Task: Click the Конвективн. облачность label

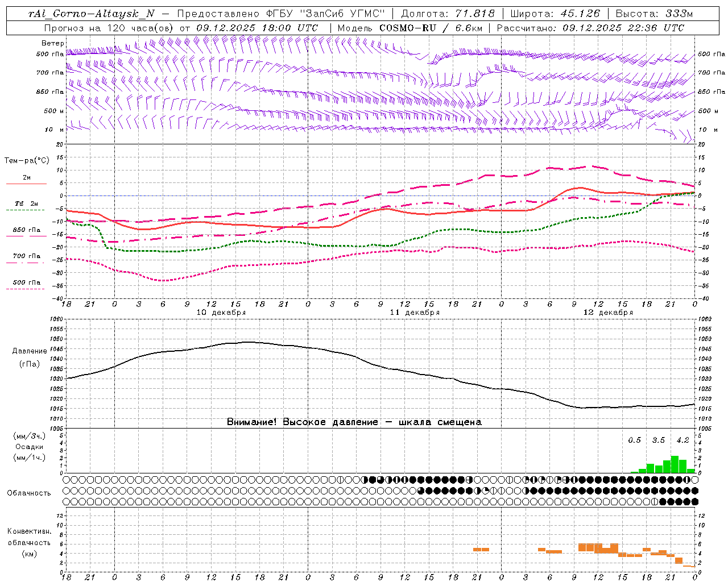Action: [x=30, y=537]
